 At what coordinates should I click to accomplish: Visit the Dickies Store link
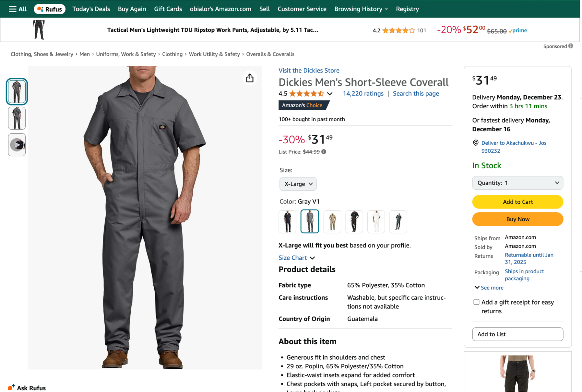[x=309, y=70]
